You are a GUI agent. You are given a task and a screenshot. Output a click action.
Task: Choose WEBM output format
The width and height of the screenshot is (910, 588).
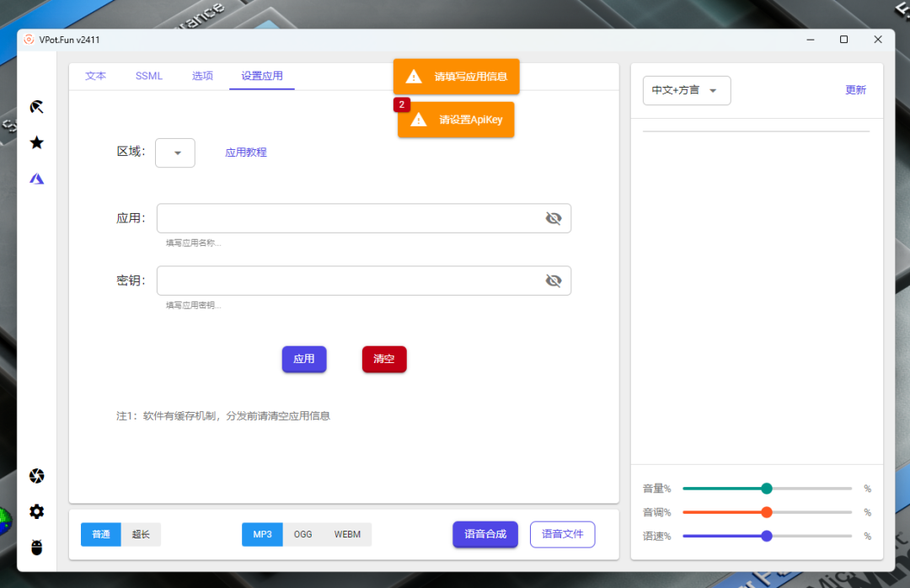[347, 535]
